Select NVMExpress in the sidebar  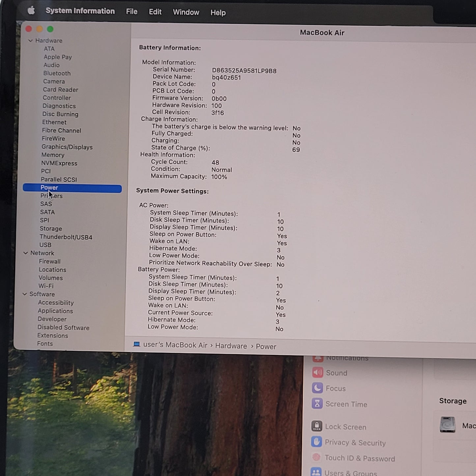59,163
